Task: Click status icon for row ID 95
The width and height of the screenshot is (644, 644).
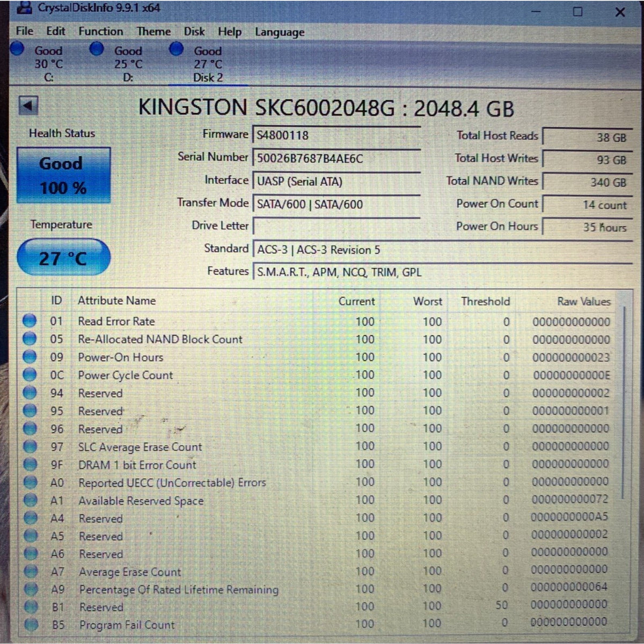Action: pyautogui.click(x=30, y=411)
